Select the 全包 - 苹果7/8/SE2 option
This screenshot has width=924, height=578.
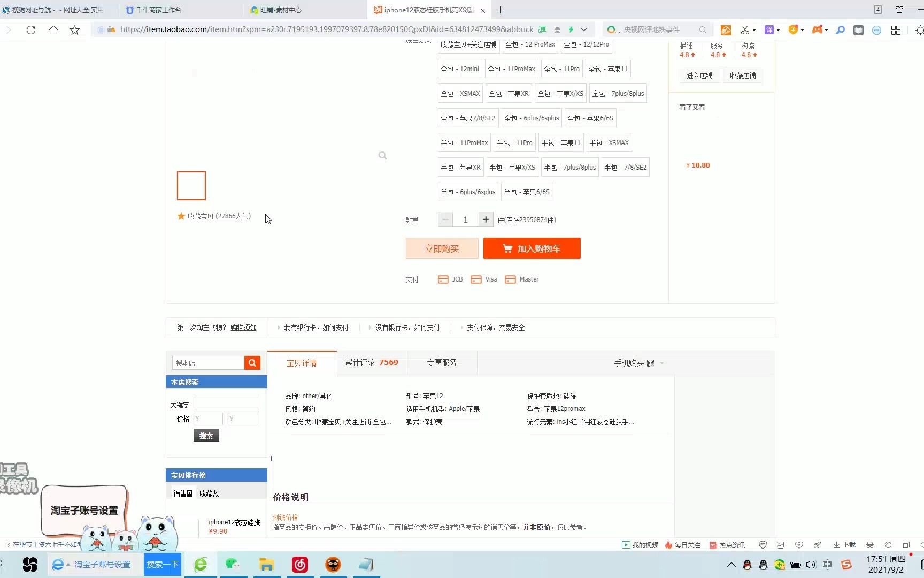[468, 118]
